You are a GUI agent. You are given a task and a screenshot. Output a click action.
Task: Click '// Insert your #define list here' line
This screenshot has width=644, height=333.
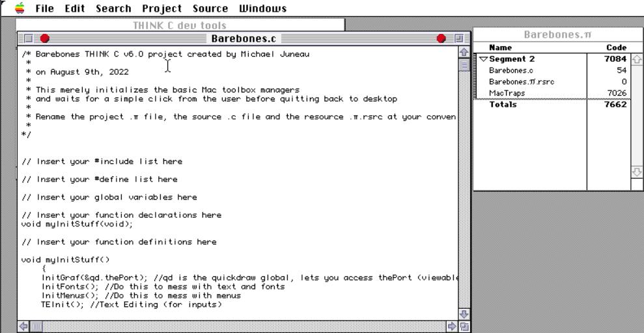click(x=100, y=180)
